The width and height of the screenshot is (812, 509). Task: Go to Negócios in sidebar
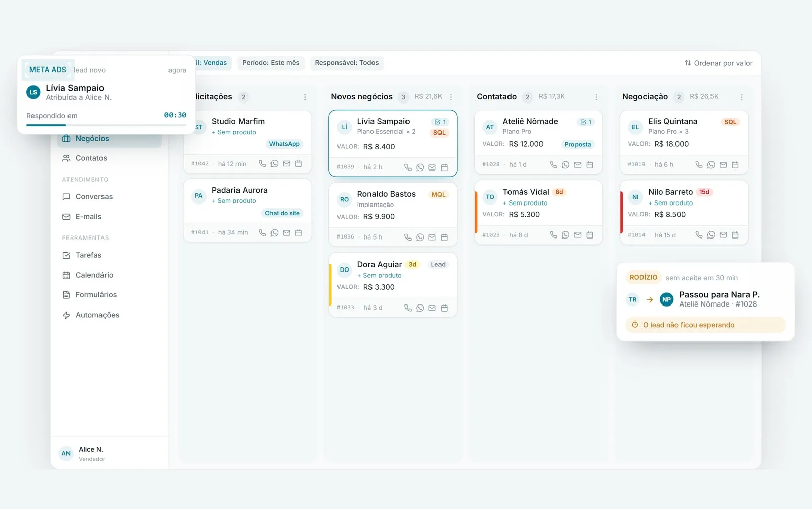[x=109, y=139]
